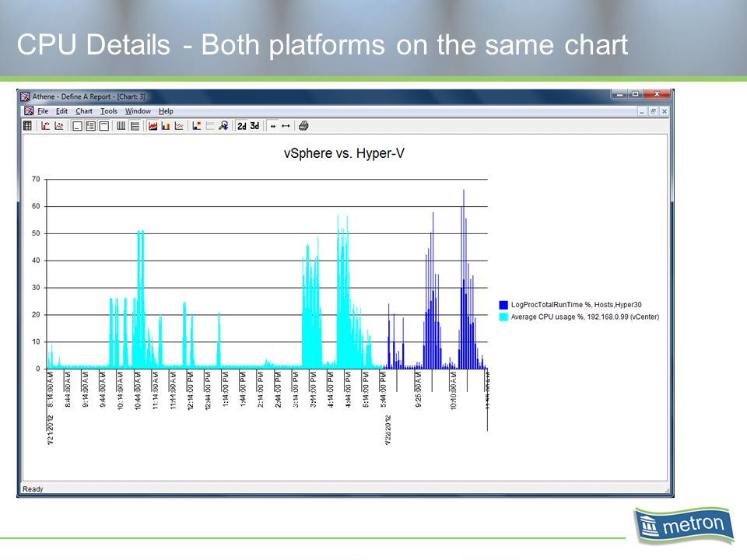Click the tallest dark blue Hyper-V spike
This screenshot has width=747, height=560.
(x=464, y=278)
